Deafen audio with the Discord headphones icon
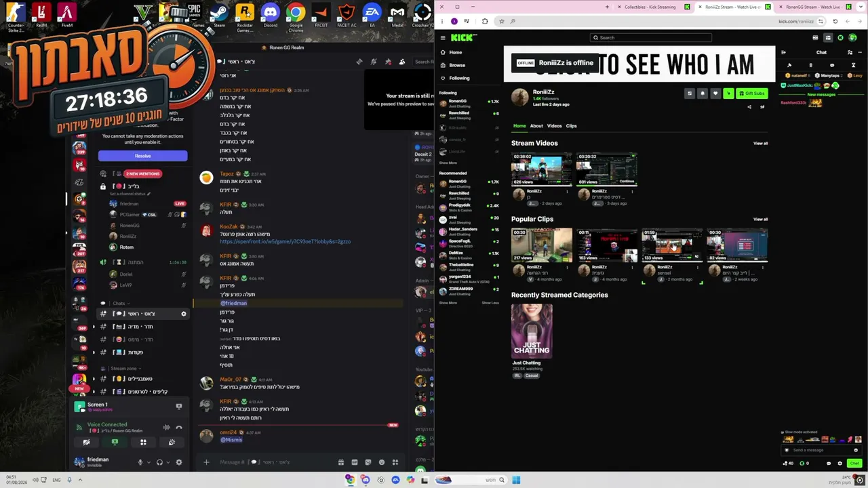The height and width of the screenshot is (488, 868). (x=159, y=462)
